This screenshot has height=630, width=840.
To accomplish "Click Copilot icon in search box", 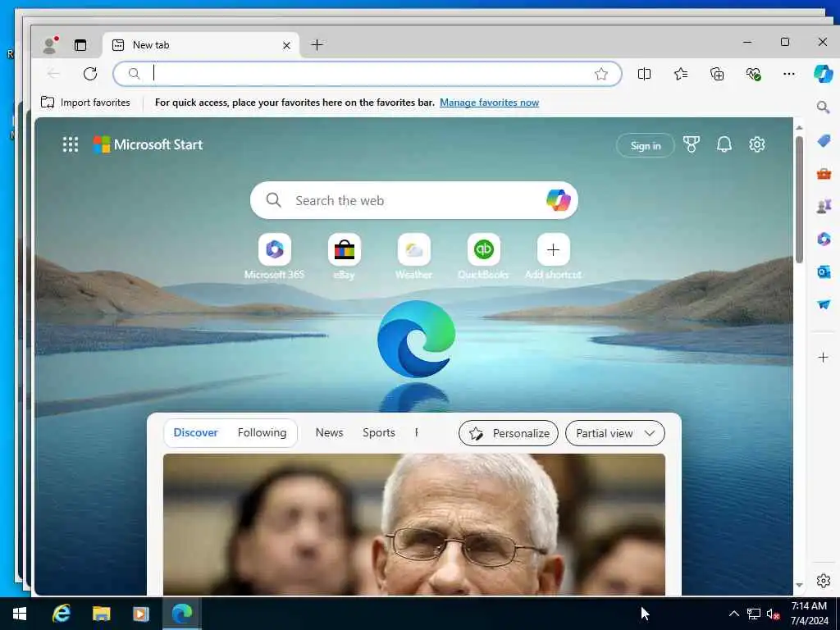I will (x=558, y=200).
